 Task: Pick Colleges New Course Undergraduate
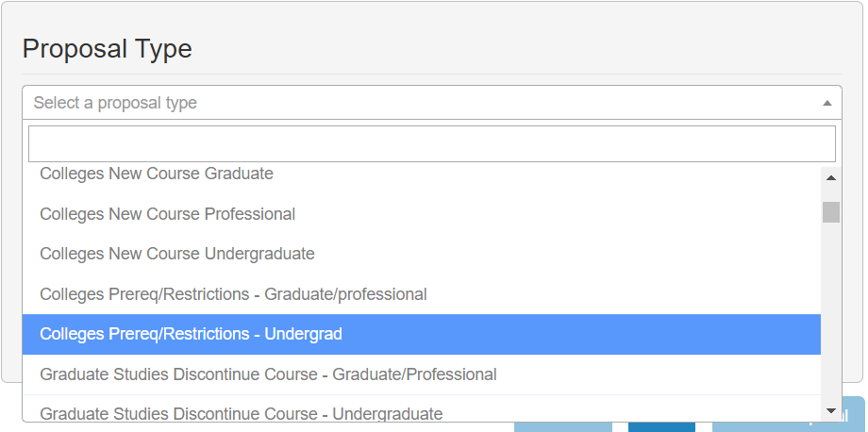point(177,254)
